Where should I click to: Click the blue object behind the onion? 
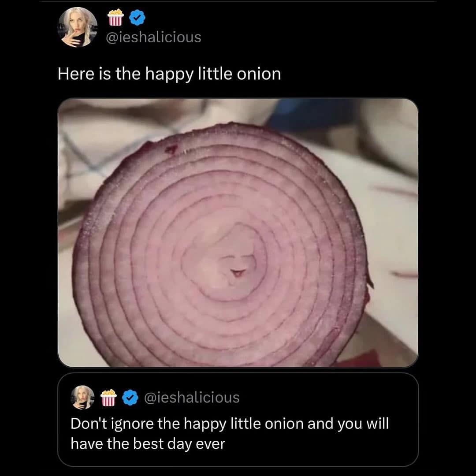[x=309, y=113]
